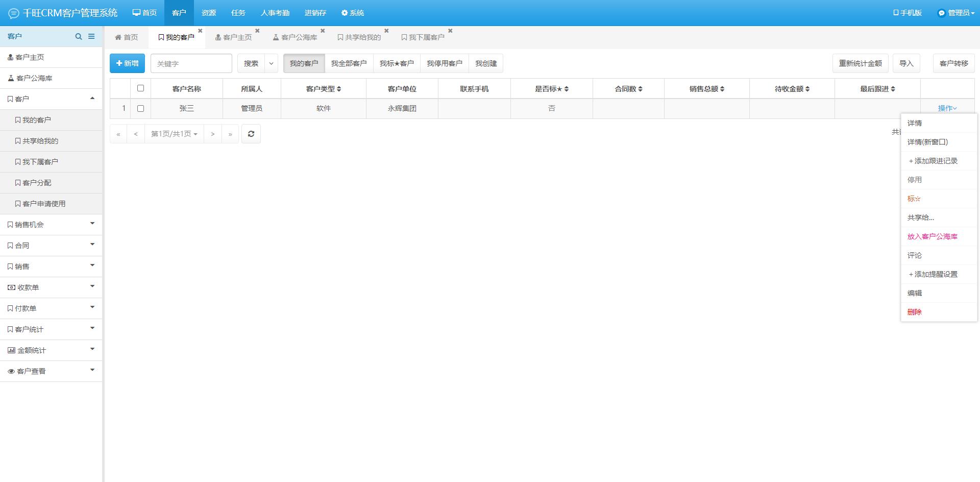Expand the 金额统计 sidebar group
Screen dimensions: 980x482
point(51,350)
